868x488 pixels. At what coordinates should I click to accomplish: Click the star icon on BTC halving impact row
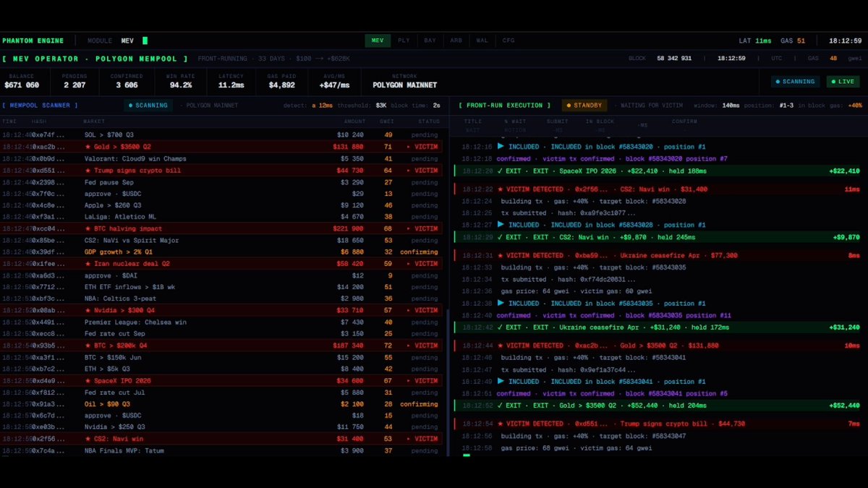88,228
